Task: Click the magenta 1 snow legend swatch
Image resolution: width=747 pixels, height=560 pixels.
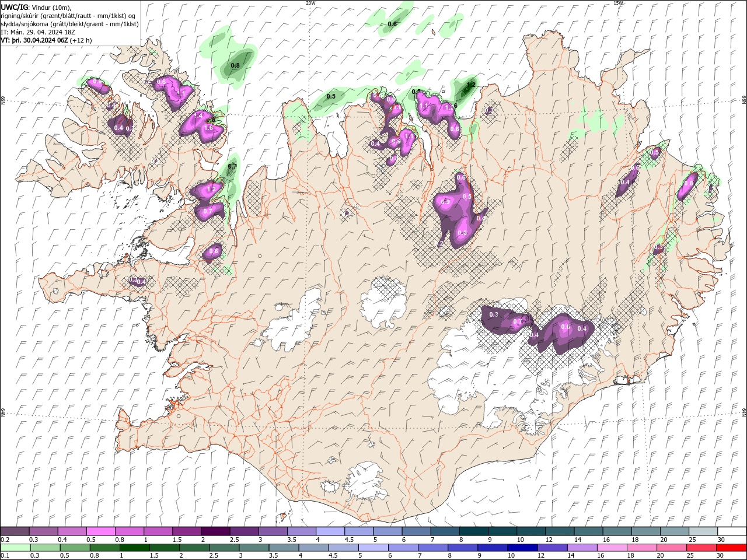Action: tap(158, 531)
